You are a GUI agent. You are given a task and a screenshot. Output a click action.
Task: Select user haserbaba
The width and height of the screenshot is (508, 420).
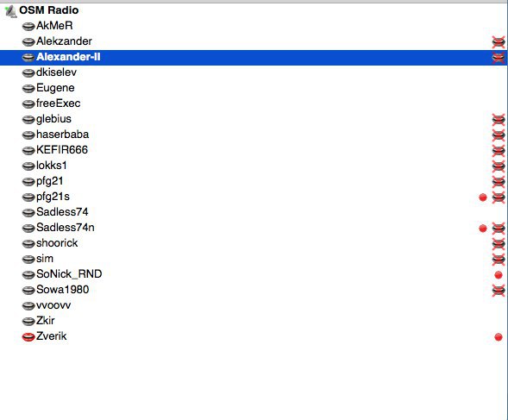[62, 135]
